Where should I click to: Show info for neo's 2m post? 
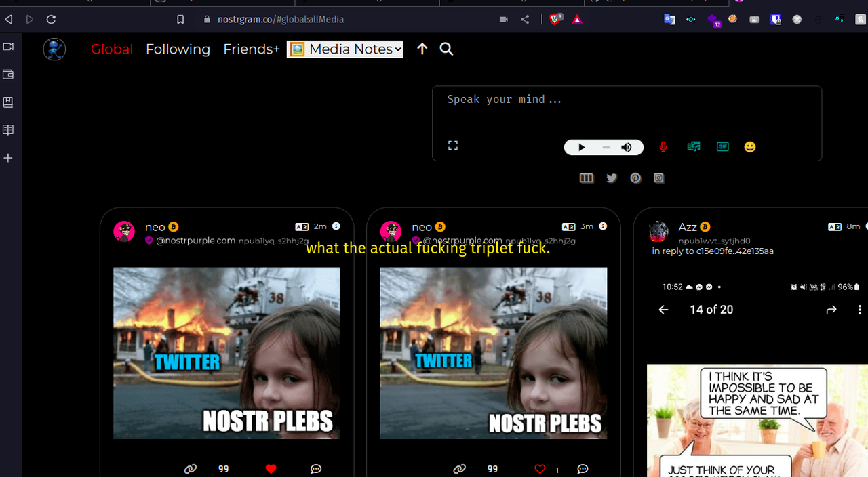(x=336, y=226)
